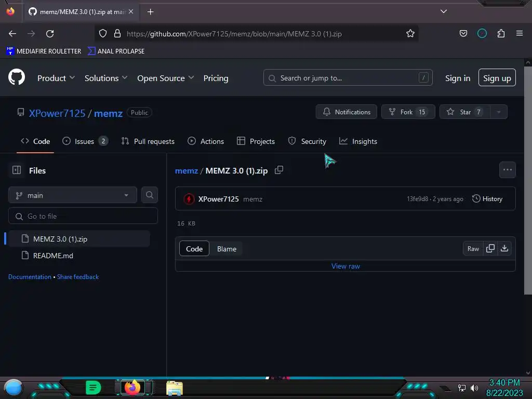The image size is (532, 399).
Task: Open commit 13fe9d8 link
Action: tap(417, 199)
